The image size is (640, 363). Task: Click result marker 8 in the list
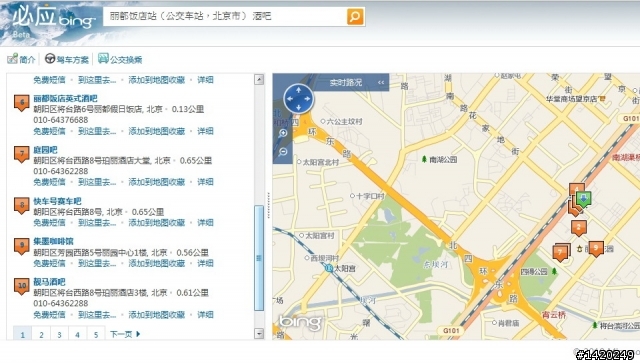(x=22, y=205)
